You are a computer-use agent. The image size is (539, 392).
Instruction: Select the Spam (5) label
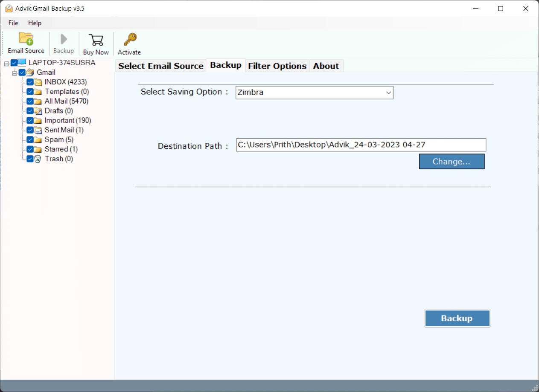[59, 139]
